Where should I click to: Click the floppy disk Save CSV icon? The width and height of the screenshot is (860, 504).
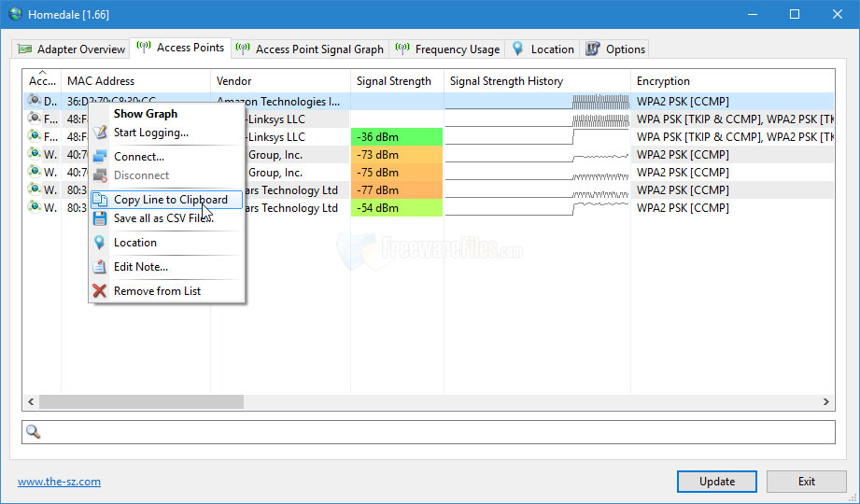click(x=100, y=218)
